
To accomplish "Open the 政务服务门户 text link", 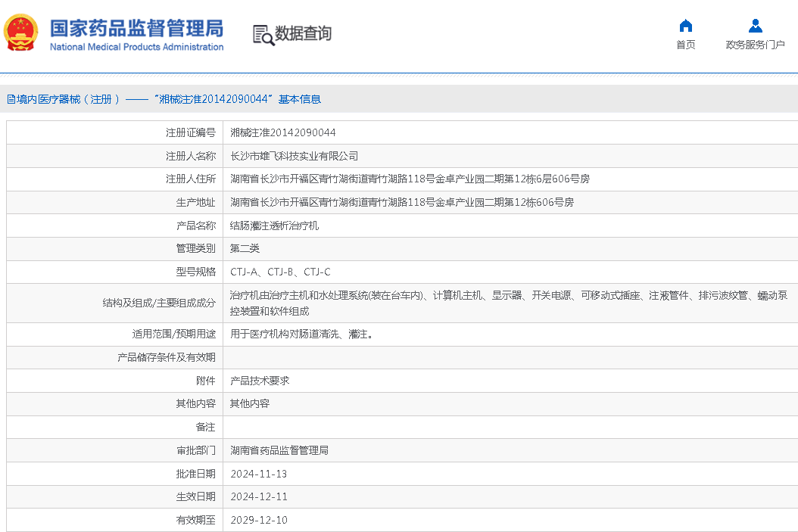I will 755,45.
